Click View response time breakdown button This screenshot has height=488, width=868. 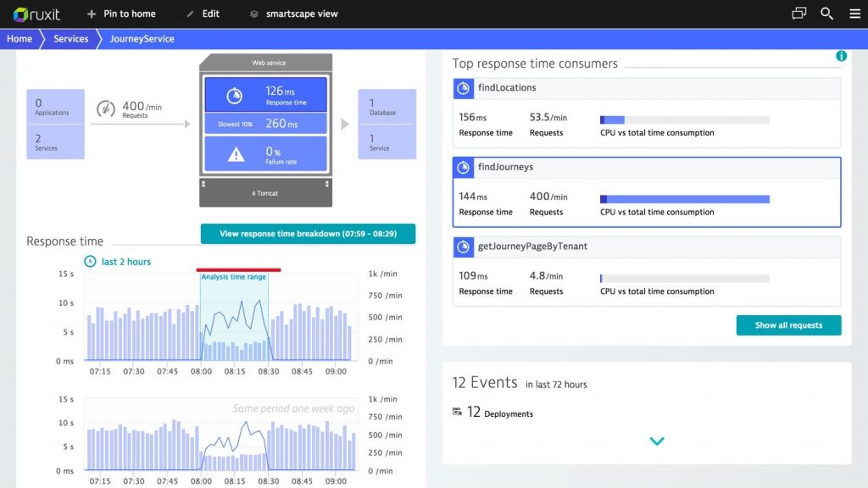tap(308, 234)
